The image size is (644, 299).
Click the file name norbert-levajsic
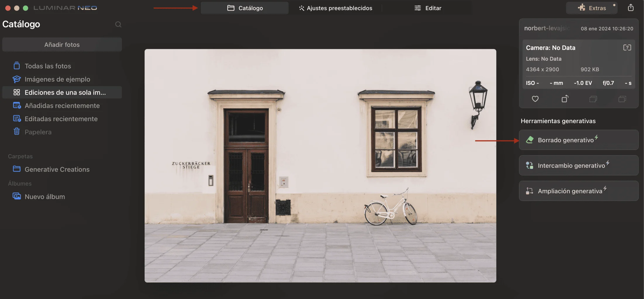547,28
